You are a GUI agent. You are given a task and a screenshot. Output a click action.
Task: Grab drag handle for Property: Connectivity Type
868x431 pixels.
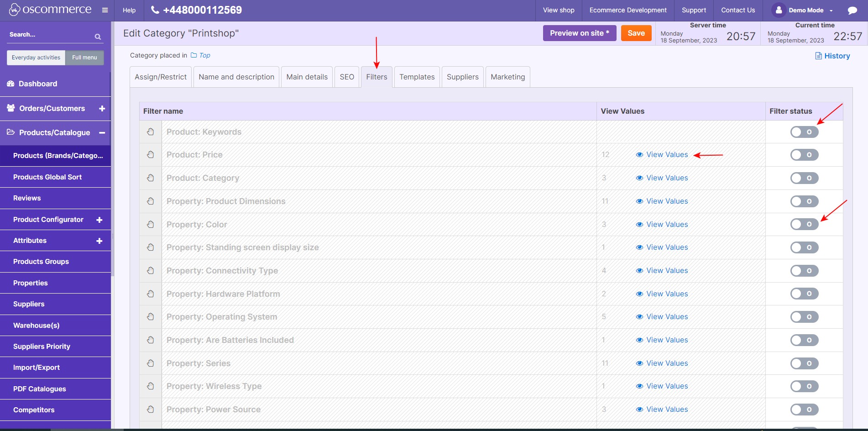[151, 270]
